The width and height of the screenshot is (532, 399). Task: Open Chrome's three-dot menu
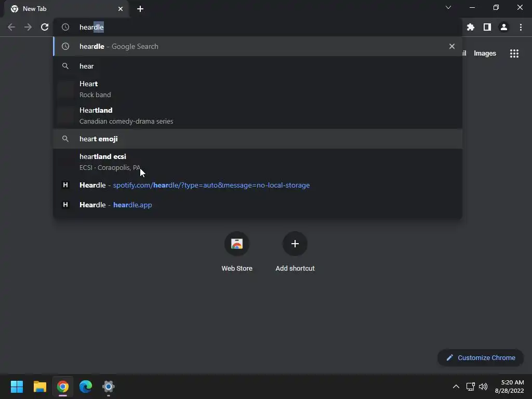(x=521, y=27)
